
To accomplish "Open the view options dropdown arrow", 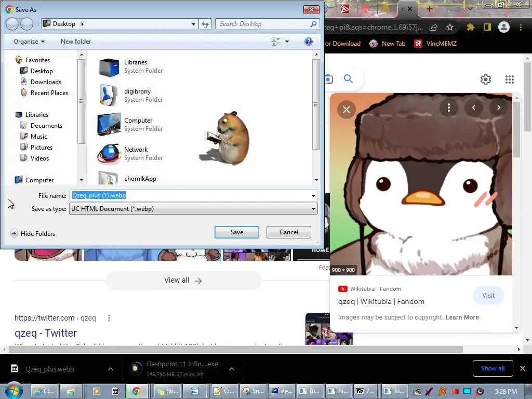I will (287, 42).
